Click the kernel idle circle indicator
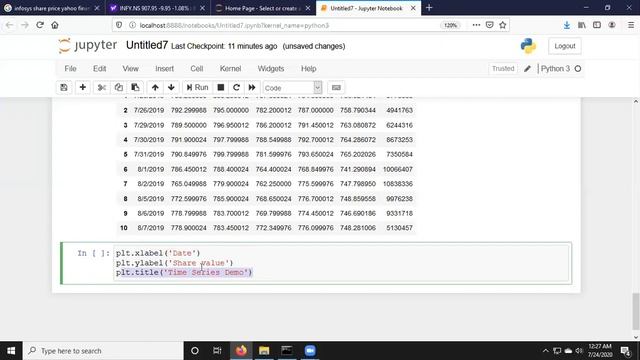The width and height of the screenshot is (640, 360). coord(578,69)
